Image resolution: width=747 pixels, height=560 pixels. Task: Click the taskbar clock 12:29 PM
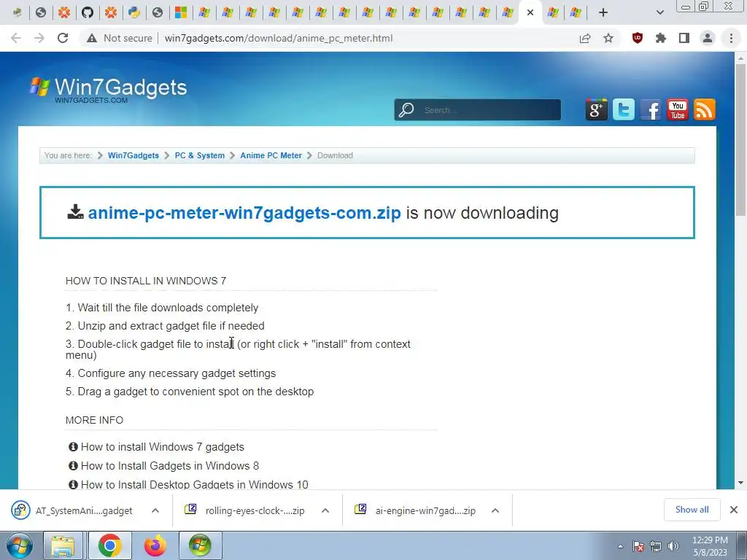[710, 540]
